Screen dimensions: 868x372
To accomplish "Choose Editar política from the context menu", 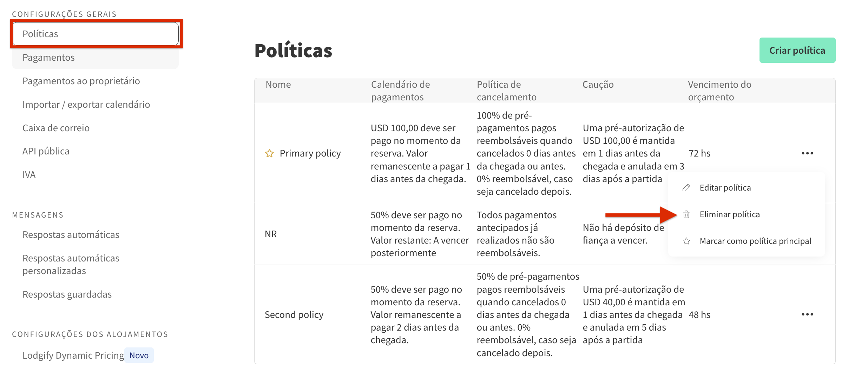I will tap(725, 187).
